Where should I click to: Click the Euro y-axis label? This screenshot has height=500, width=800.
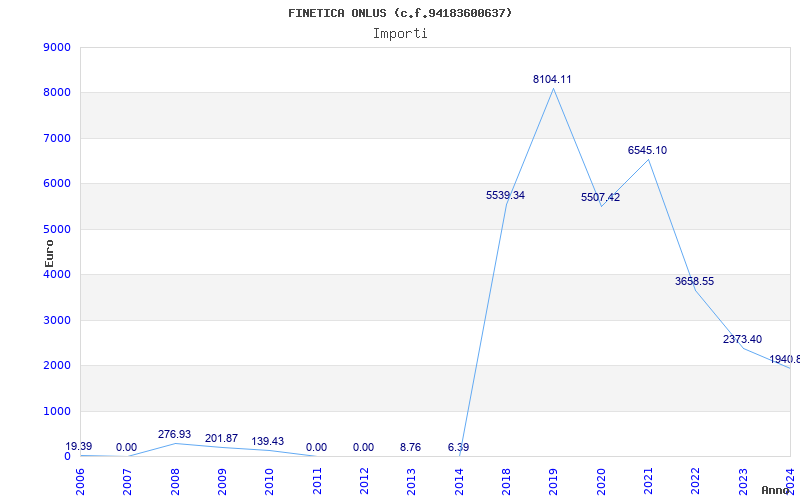(x=48, y=252)
